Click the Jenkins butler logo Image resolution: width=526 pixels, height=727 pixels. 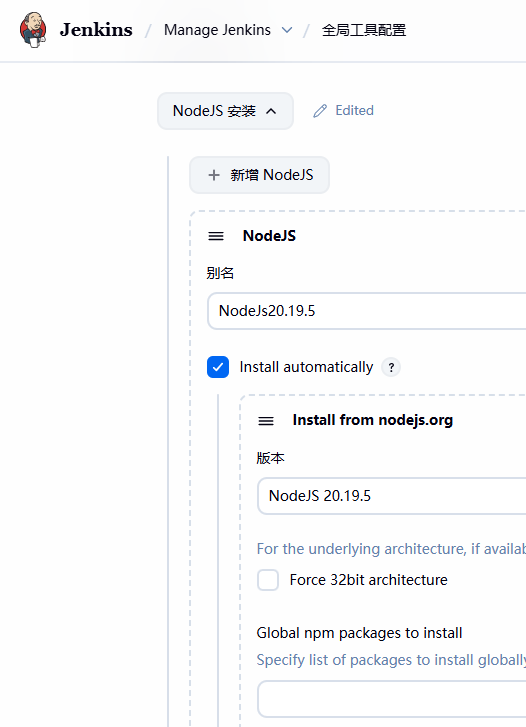[33, 30]
